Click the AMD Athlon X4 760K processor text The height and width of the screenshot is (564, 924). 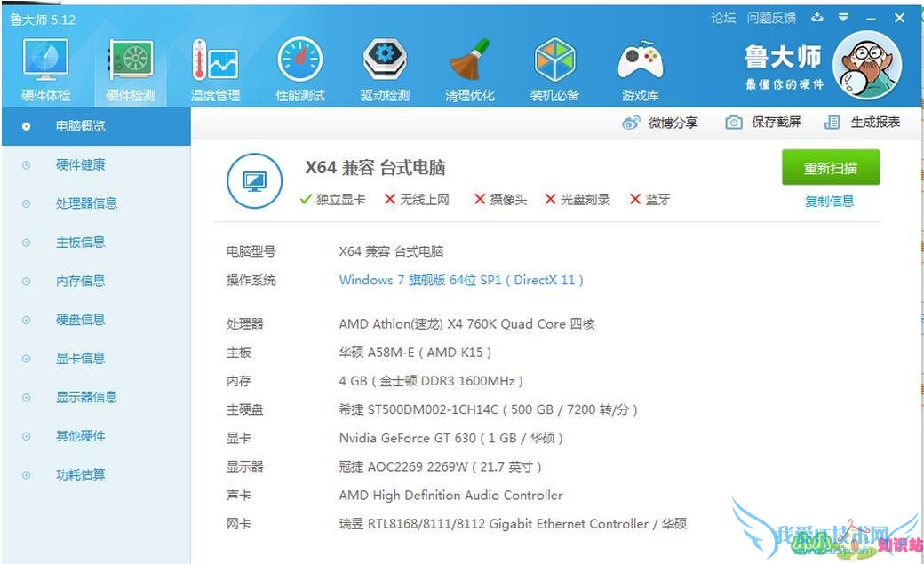point(466,324)
